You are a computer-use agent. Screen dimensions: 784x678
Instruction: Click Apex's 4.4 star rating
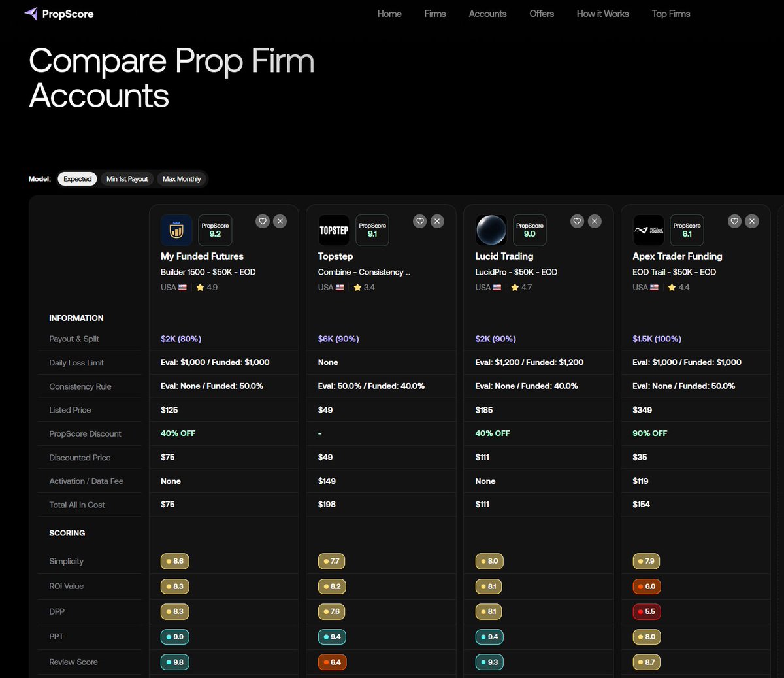pos(679,288)
